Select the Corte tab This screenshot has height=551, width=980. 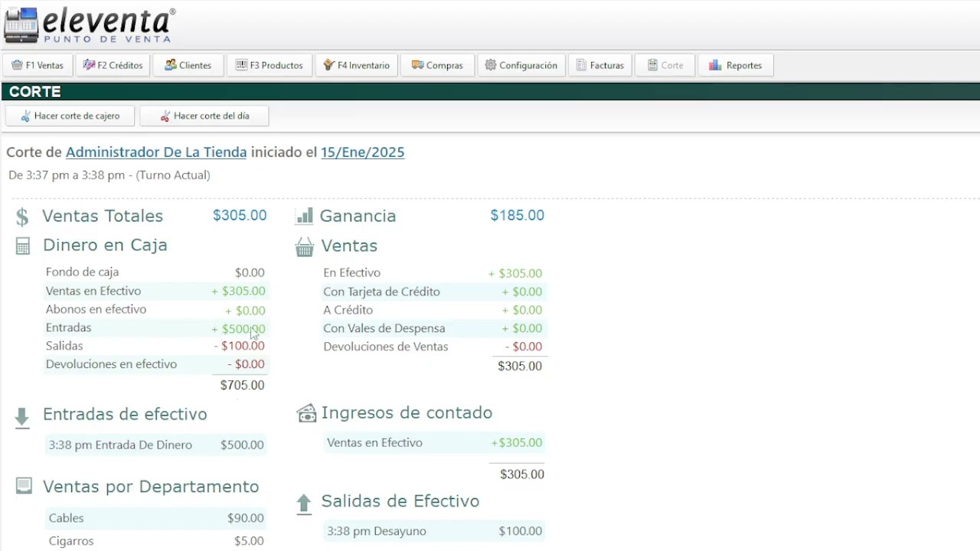(x=665, y=65)
